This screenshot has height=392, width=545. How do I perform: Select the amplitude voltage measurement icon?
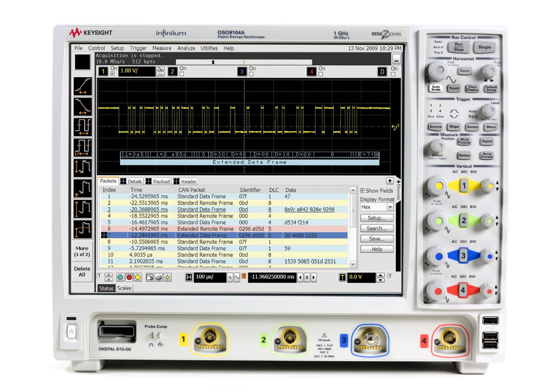tap(83, 209)
